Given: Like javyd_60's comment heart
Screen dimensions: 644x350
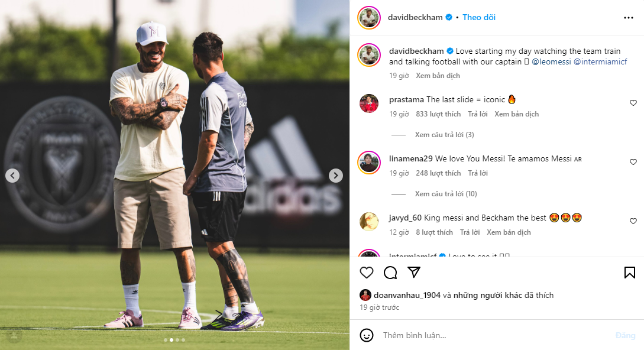Looking at the screenshot, I should (x=633, y=221).
